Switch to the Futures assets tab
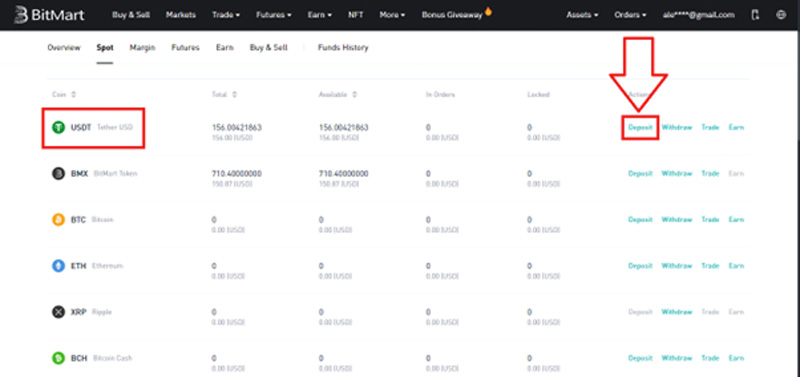800x377 pixels. [185, 47]
